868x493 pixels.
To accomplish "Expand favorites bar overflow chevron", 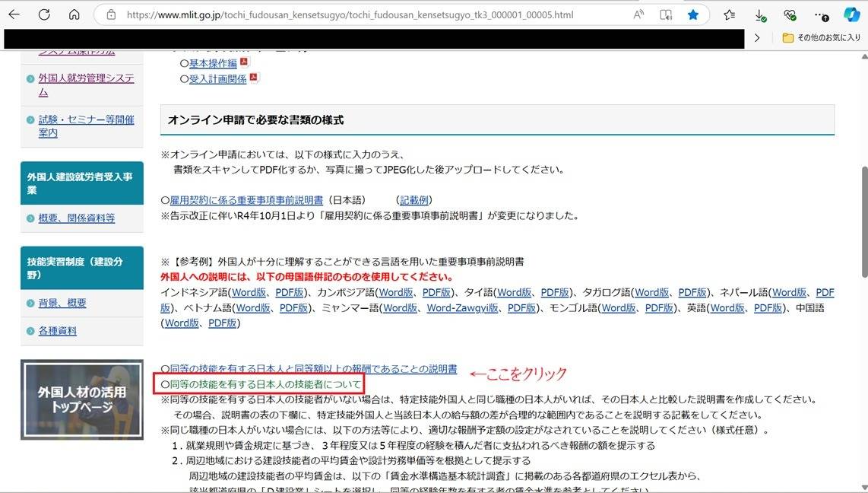I will pos(757,37).
